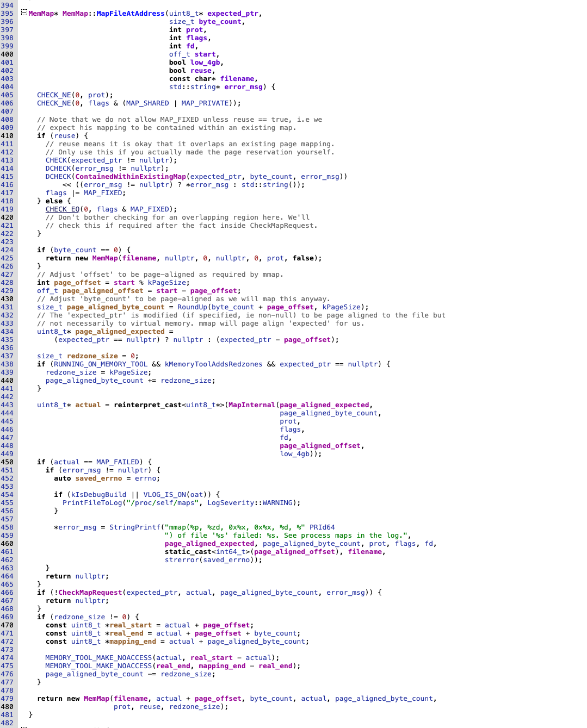Open the MapFileAtAddress function definition link
The height and width of the screenshot is (728, 587).
131,14
